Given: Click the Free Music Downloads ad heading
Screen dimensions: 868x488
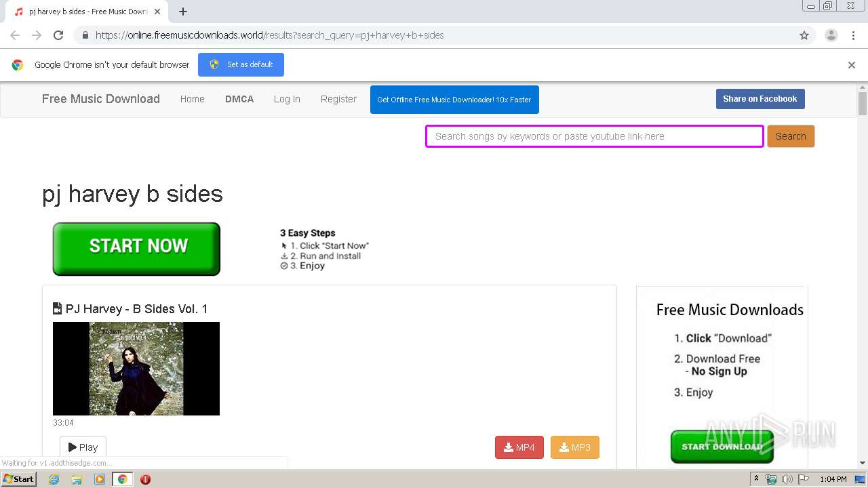Looking at the screenshot, I should 730,310.
